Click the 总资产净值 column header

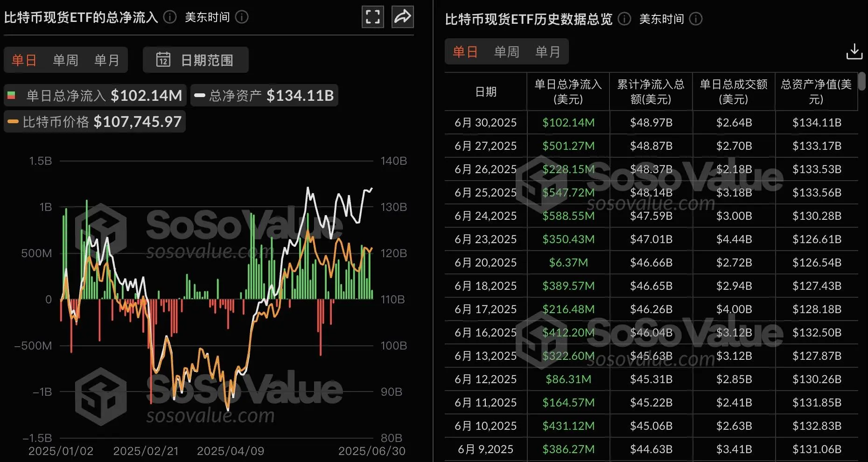click(817, 91)
